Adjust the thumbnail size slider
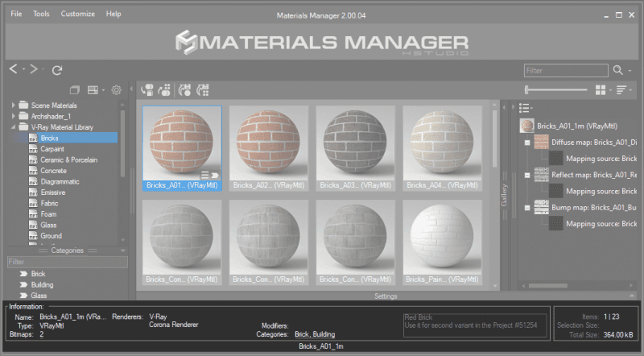The height and width of the screenshot is (356, 644). 556,89
